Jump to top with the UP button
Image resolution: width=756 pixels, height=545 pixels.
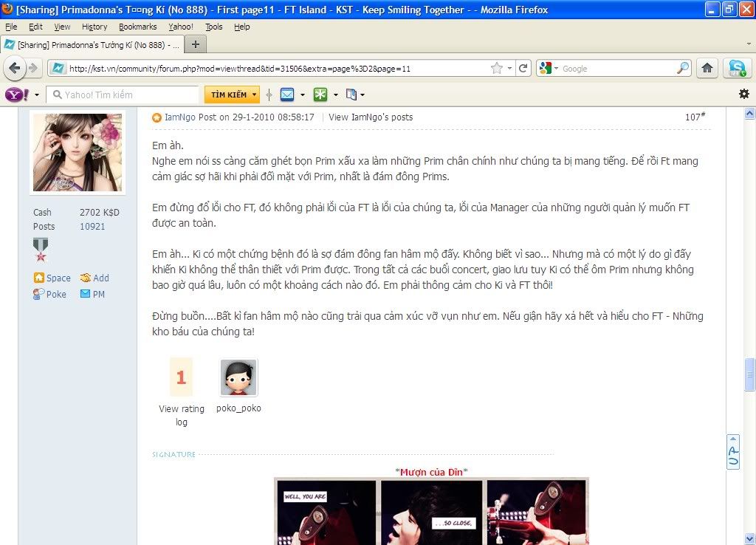(733, 452)
